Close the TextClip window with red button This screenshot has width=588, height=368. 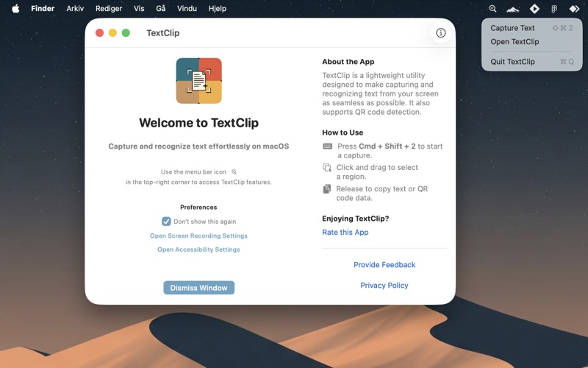click(99, 33)
